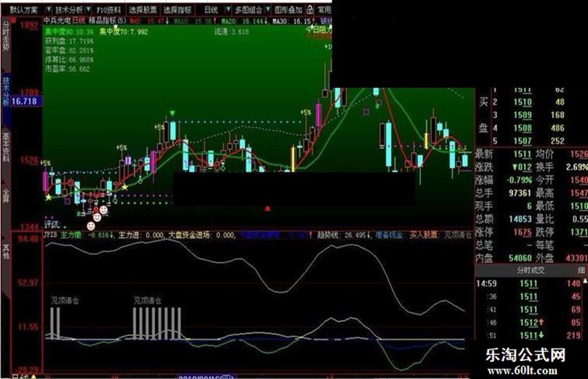Click the 选择股票 toolbar button

click(x=143, y=10)
